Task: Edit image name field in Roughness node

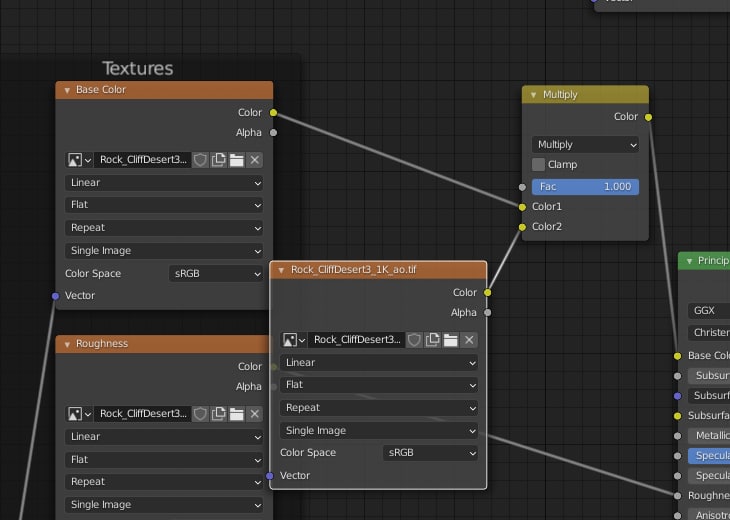Action: coord(142,414)
